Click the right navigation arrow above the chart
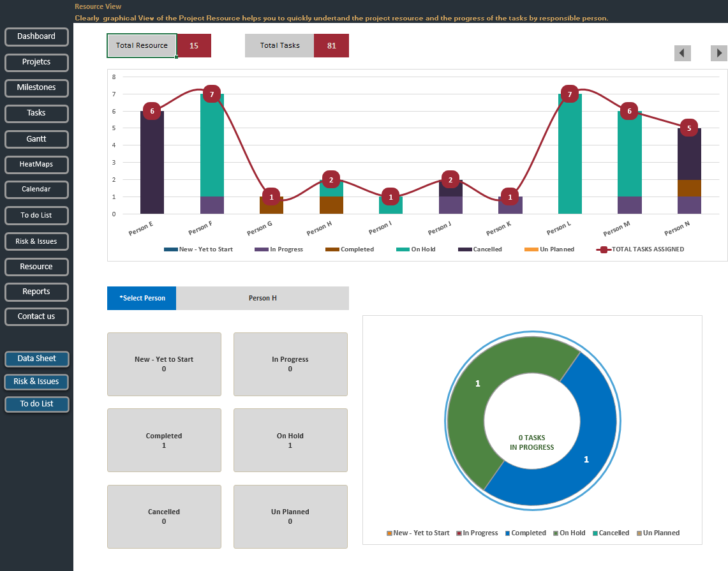The width and height of the screenshot is (728, 571). (718, 53)
